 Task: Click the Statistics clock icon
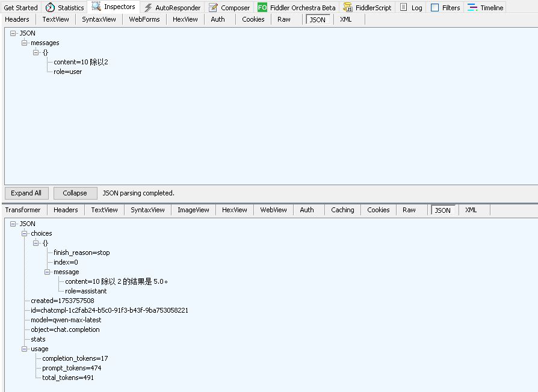coord(50,8)
